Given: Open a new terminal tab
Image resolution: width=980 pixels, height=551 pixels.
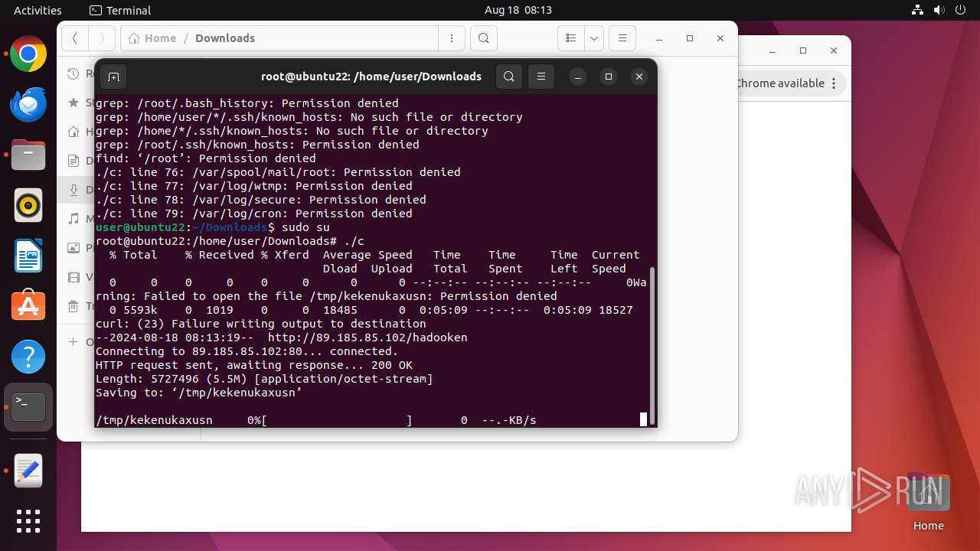Looking at the screenshot, I should point(113,77).
